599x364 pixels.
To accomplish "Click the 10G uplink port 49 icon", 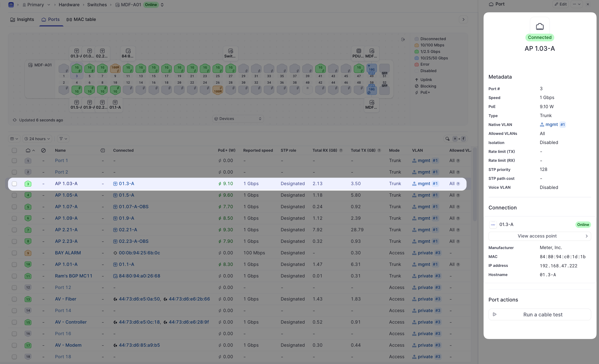I will [x=371, y=69].
